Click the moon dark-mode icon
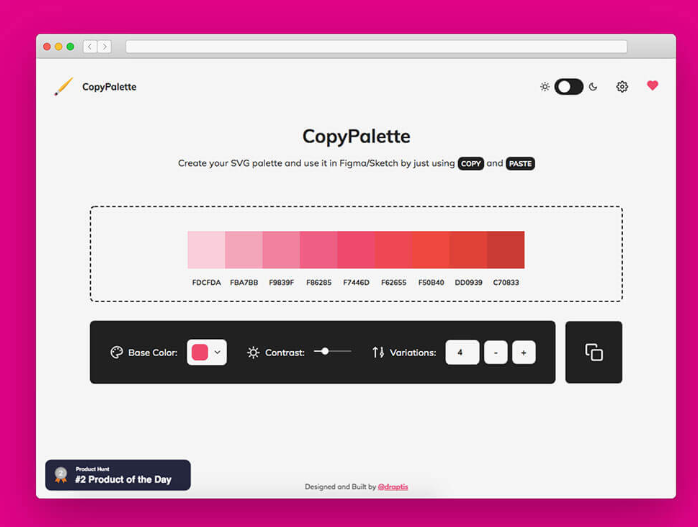The image size is (698, 527). point(593,87)
